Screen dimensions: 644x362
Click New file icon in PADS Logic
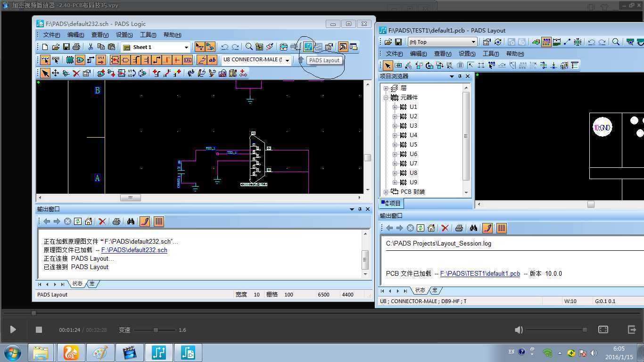click(x=45, y=47)
